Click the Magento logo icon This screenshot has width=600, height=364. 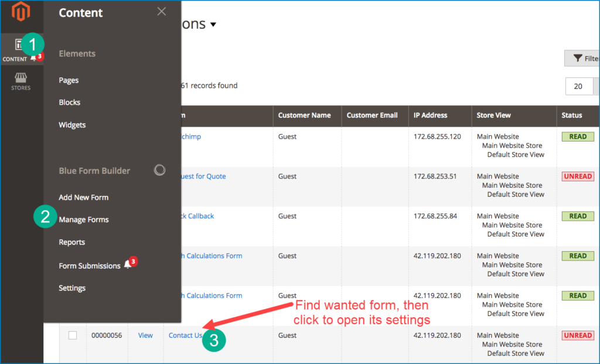coord(21,12)
